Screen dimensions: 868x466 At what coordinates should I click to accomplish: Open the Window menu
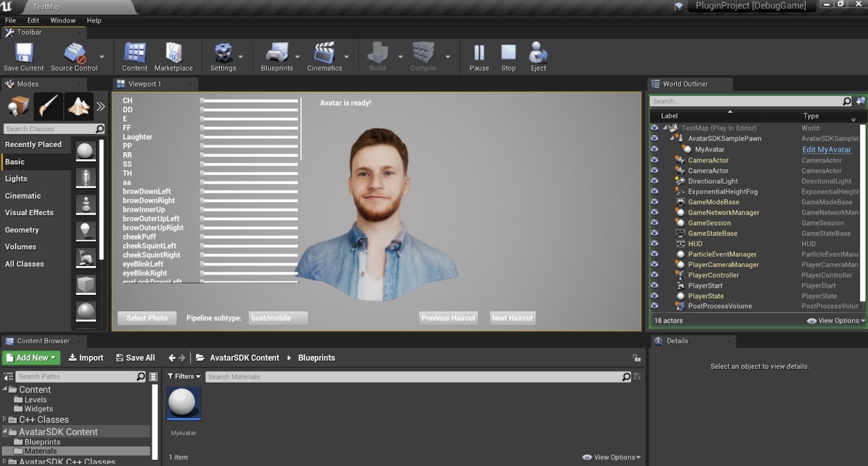(63, 20)
